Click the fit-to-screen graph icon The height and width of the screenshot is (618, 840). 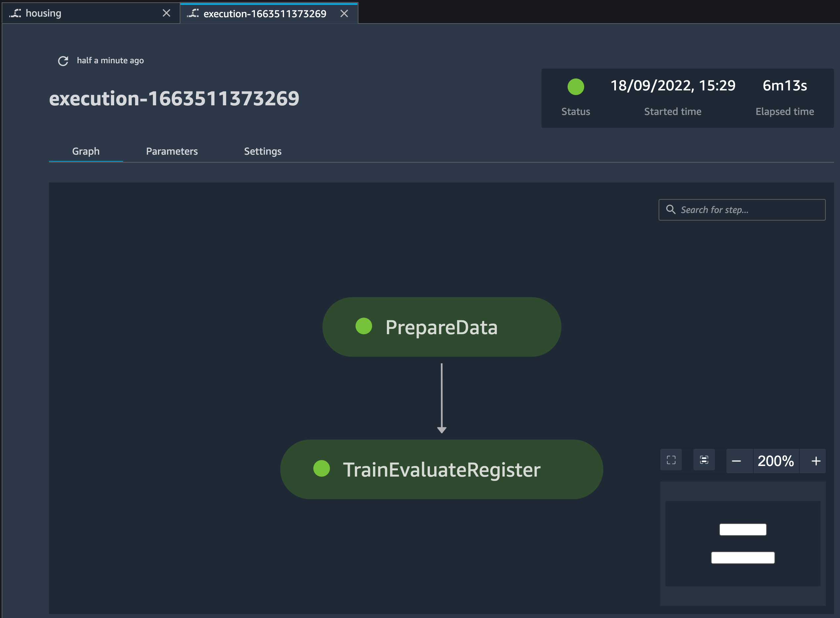click(x=671, y=460)
